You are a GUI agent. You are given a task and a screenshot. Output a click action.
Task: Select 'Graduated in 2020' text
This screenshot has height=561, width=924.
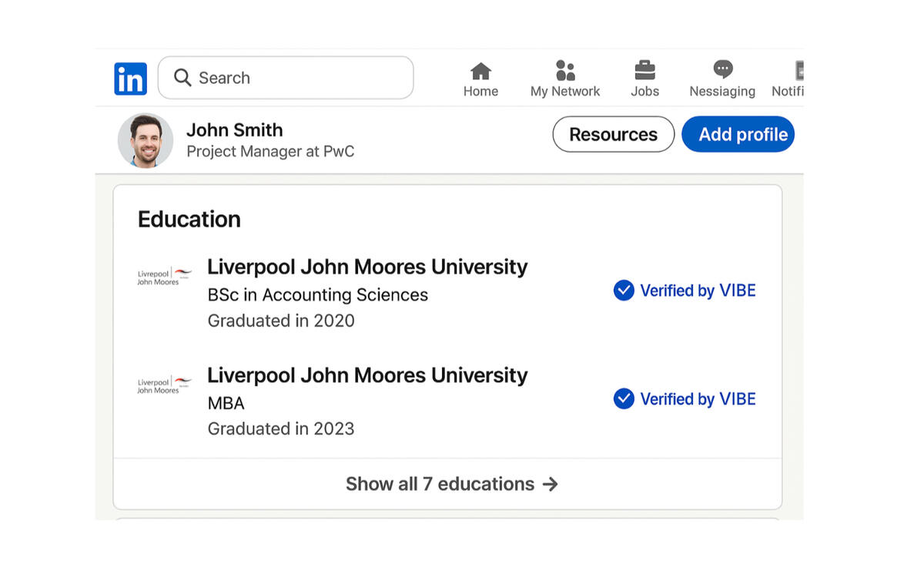[281, 321]
